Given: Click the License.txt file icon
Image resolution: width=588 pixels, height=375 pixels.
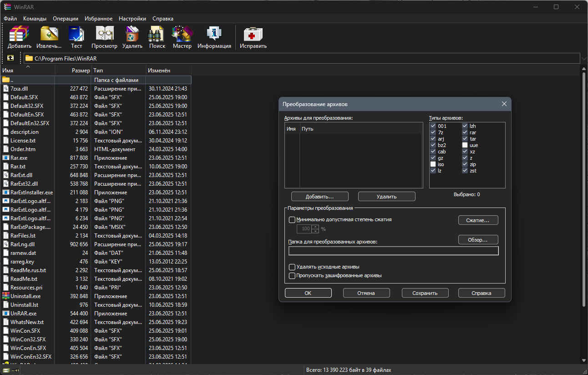Looking at the screenshot, I should point(6,141).
